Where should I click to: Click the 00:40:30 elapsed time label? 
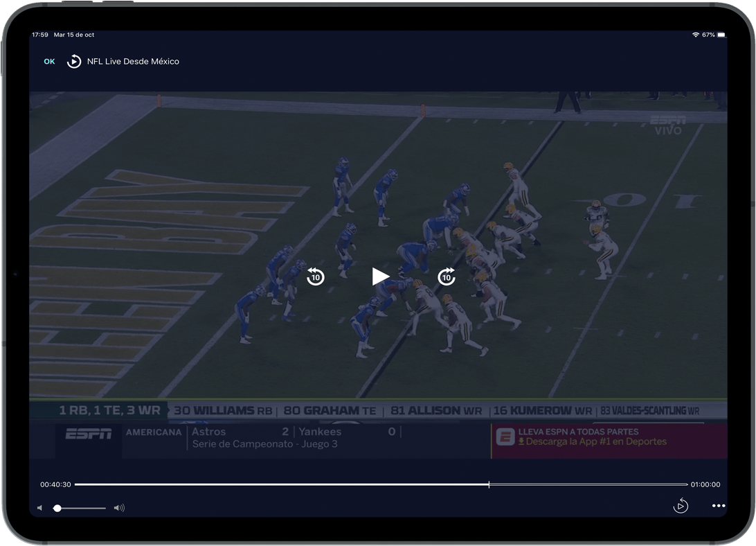55,485
